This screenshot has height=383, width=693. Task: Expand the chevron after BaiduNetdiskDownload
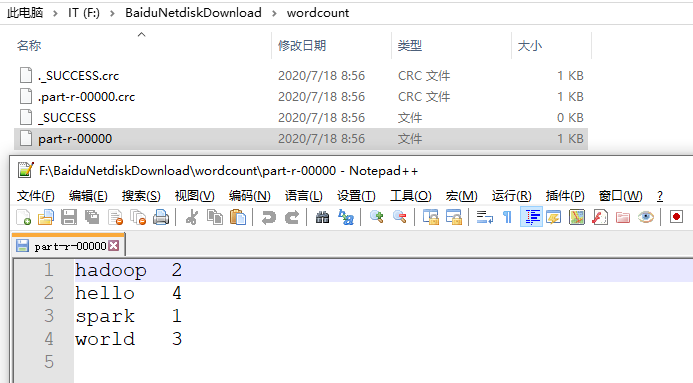click(x=274, y=13)
